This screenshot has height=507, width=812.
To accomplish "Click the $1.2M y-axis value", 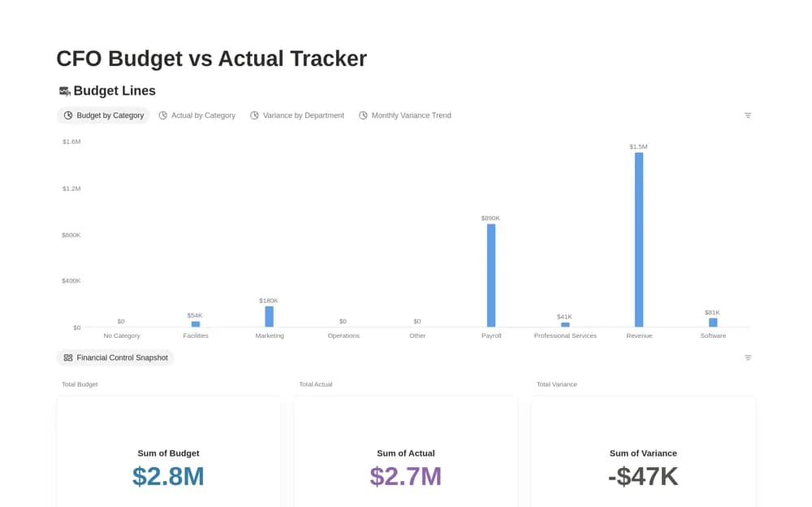I will (71, 188).
